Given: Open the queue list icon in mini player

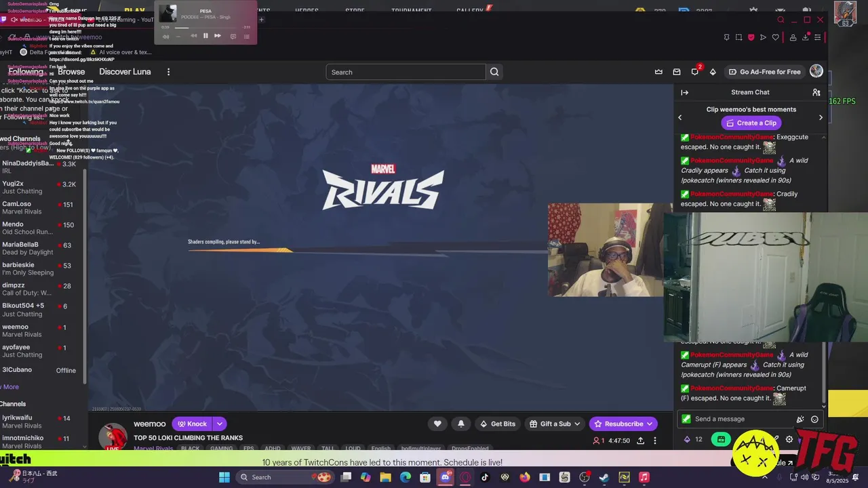Looking at the screenshot, I should (247, 36).
